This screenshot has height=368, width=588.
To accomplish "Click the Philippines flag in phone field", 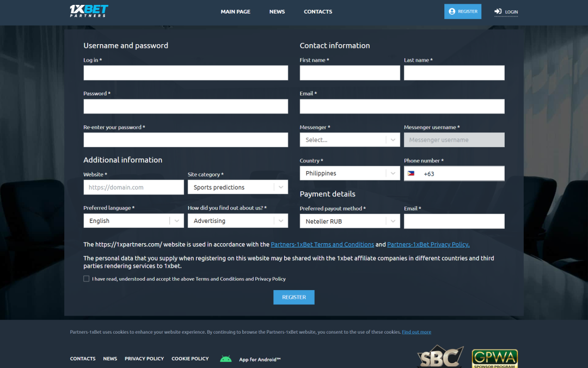I will coord(411,173).
